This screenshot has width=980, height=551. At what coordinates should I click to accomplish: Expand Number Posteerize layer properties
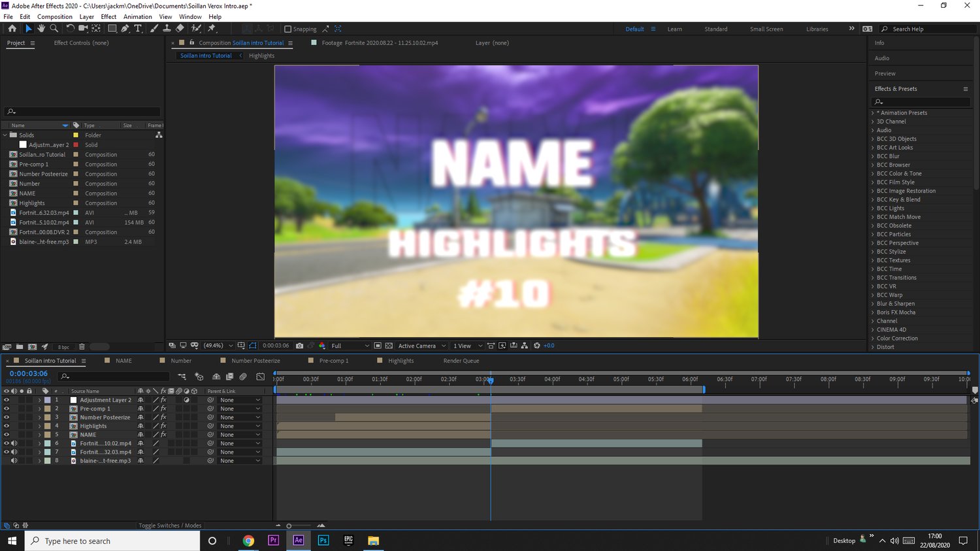(x=39, y=418)
